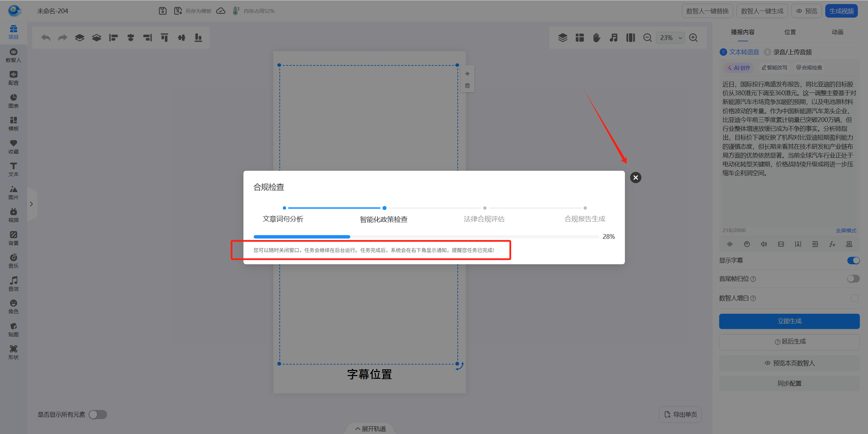
Task: Close the 合规检查 dialog
Action: (x=635, y=178)
